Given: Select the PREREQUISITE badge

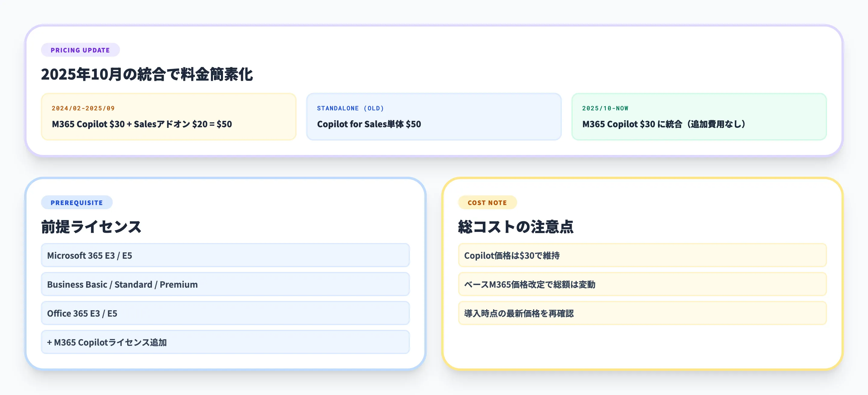Looking at the screenshot, I should click(77, 202).
